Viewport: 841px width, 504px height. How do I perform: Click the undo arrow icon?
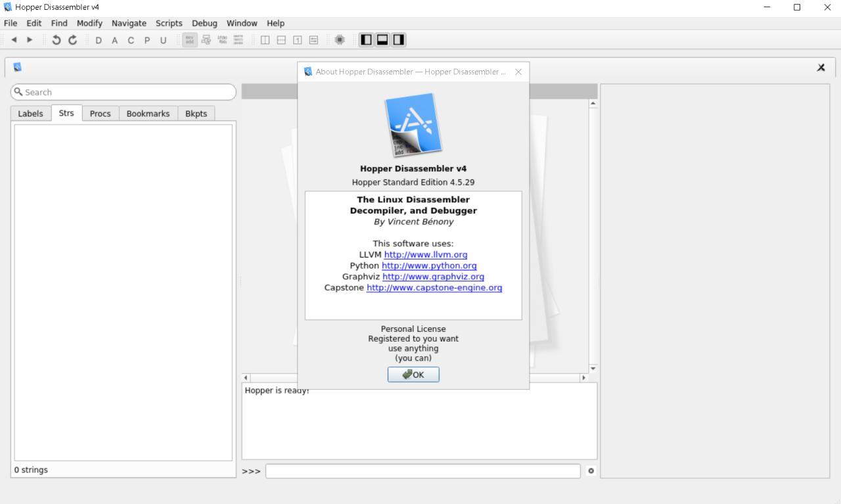coord(57,40)
